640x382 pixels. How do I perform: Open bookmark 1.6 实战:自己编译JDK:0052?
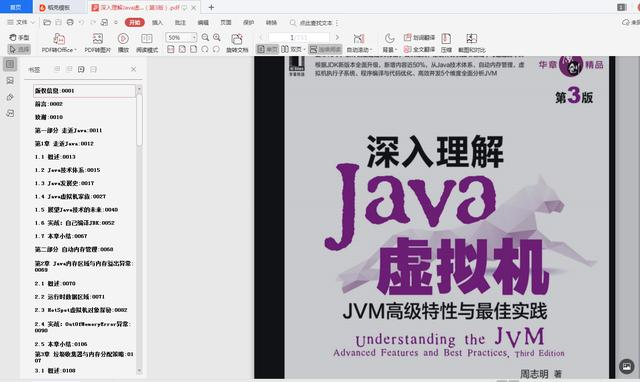(x=75, y=223)
